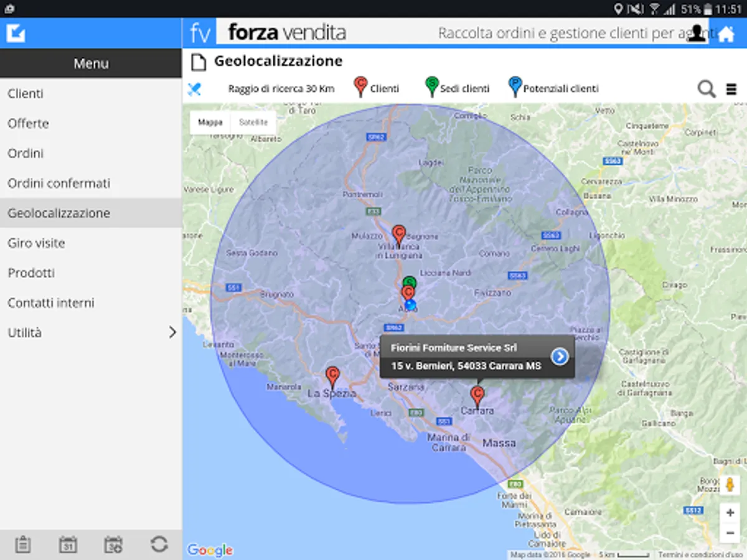Open the hamburger options menu icon
This screenshot has height=560, width=747.
coord(731,90)
